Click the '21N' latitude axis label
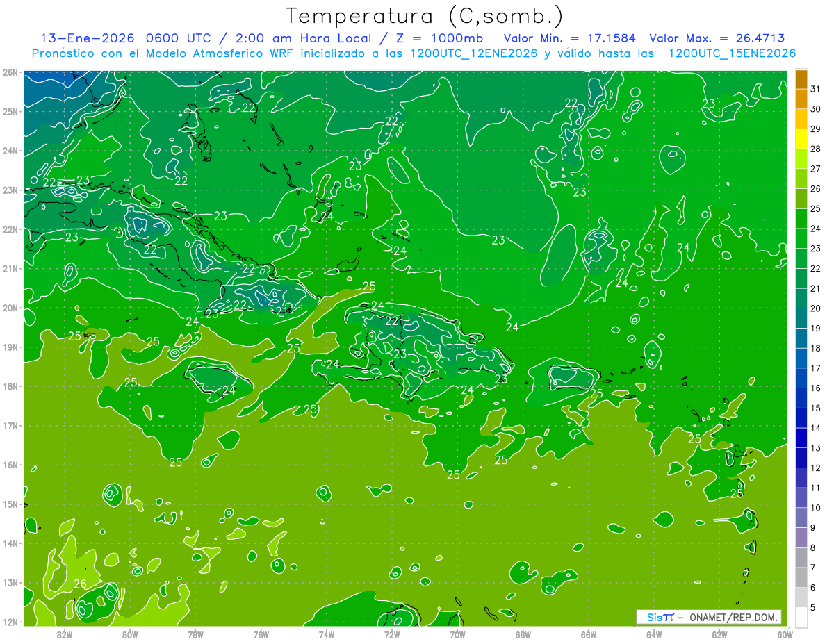The height and width of the screenshot is (644, 834). coord(10,269)
